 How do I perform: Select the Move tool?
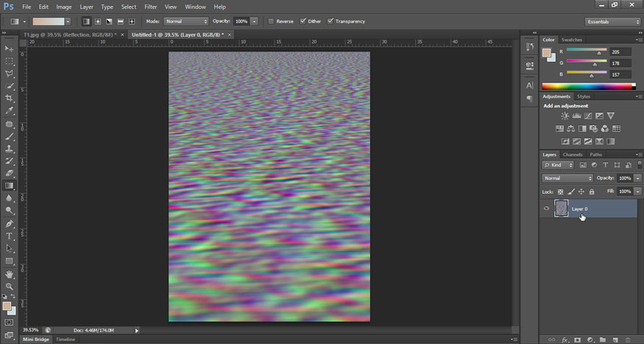tap(10, 49)
